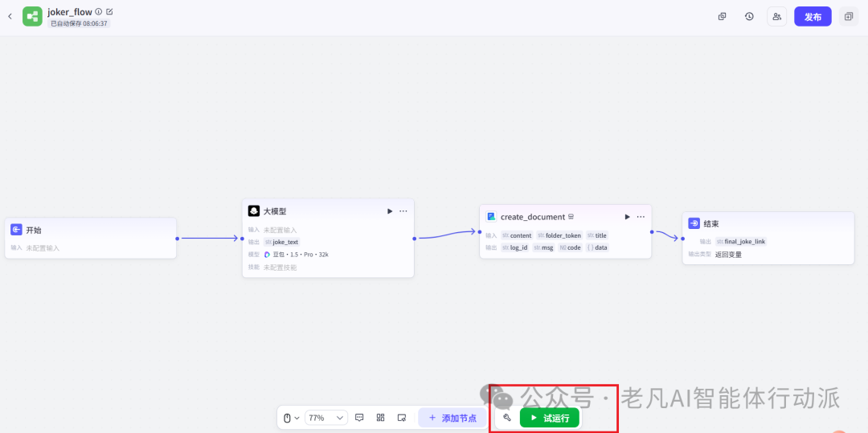Viewport: 868px width, 433px height.
Task: Open the version history clock icon
Action: pyautogui.click(x=749, y=17)
